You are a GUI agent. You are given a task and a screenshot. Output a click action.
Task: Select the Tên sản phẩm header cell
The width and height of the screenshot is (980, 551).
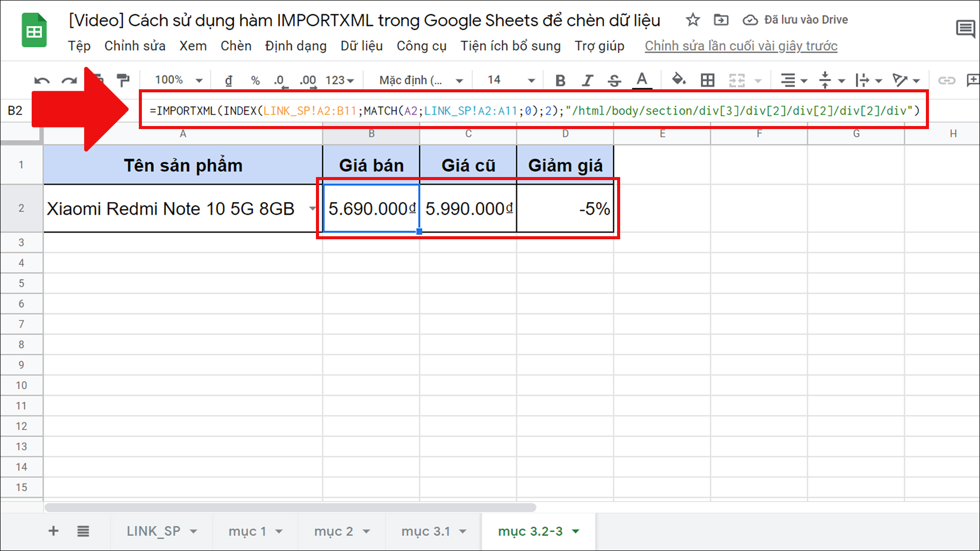183,165
